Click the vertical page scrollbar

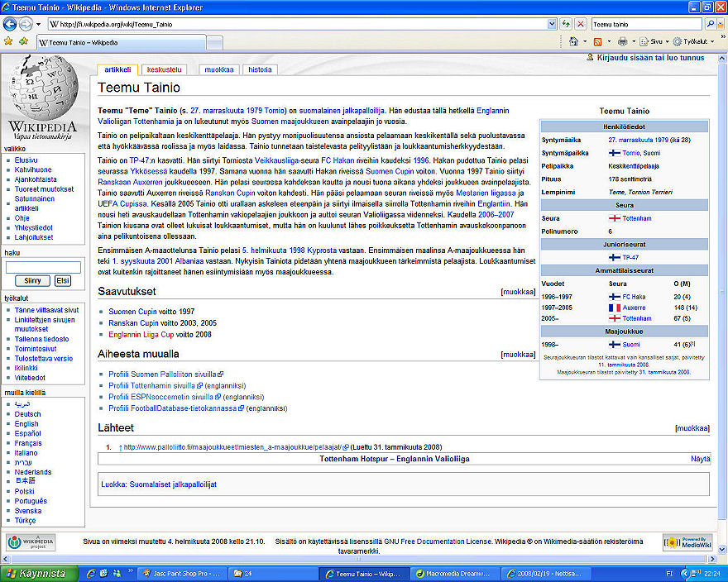[x=722, y=292]
